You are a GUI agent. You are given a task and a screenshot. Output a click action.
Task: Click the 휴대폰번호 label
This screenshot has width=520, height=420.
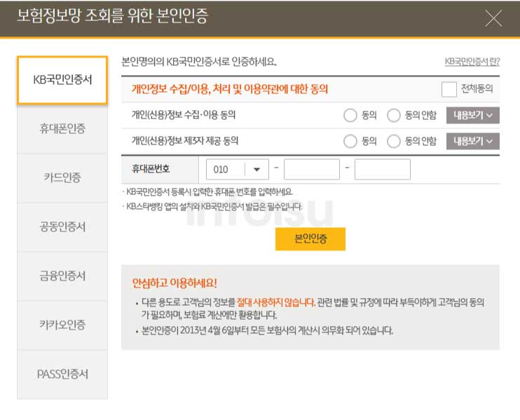coord(151,169)
